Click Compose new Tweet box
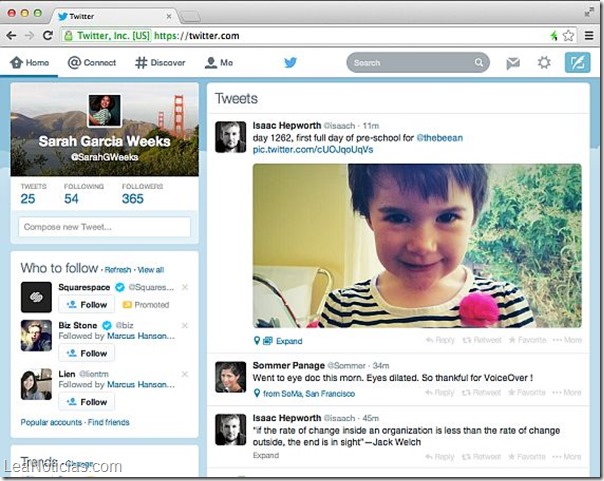Viewport: 604px width, 481px height. 104,227
